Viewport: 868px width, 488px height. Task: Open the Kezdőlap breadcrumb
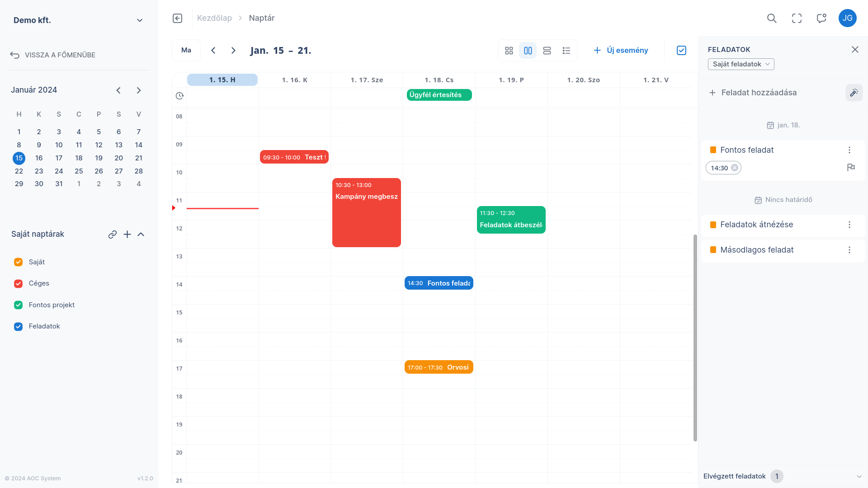(x=214, y=18)
